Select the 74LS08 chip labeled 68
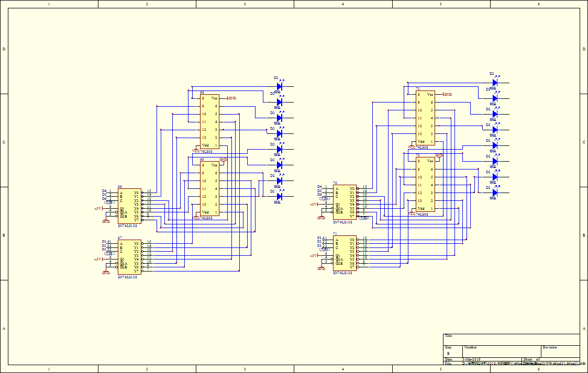This screenshot has height=373, width=588. [209, 122]
